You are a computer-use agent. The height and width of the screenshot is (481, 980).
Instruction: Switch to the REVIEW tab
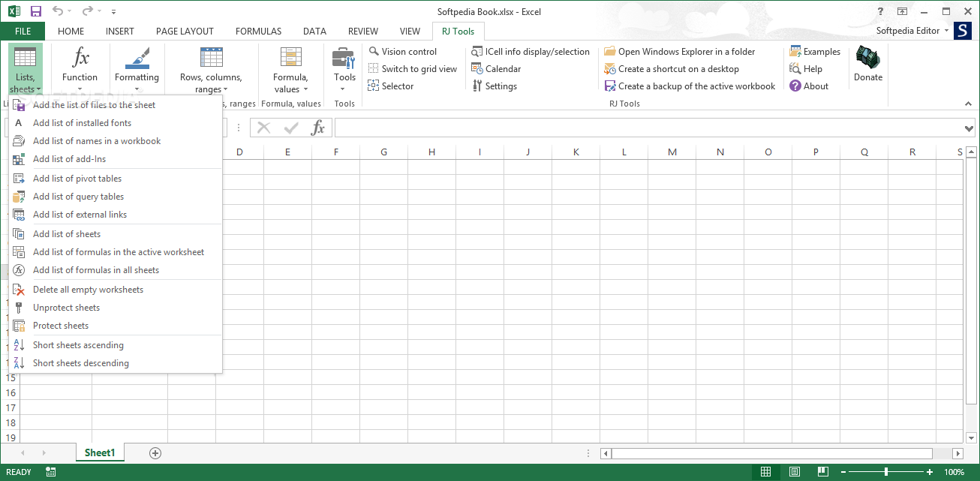click(x=363, y=32)
